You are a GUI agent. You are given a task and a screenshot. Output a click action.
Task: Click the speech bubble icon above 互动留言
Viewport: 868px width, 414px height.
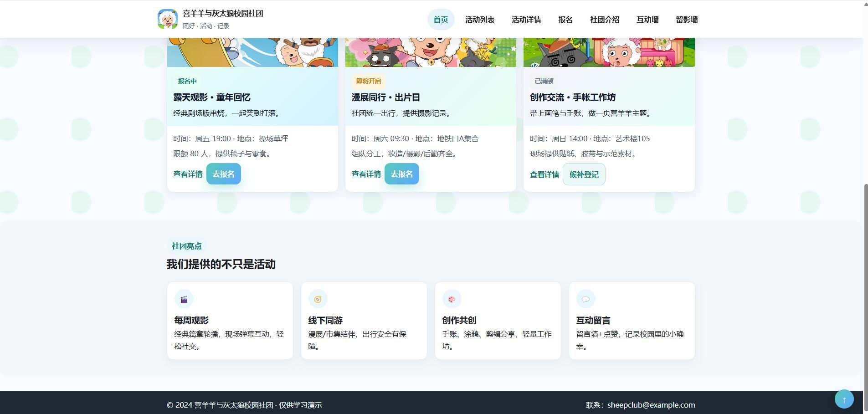pyautogui.click(x=586, y=299)
